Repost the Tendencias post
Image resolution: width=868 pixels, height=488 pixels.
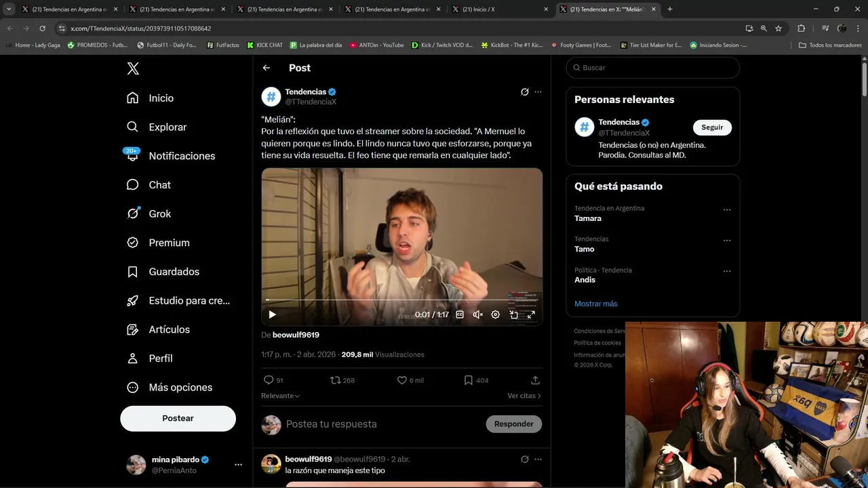pos(335,380)
